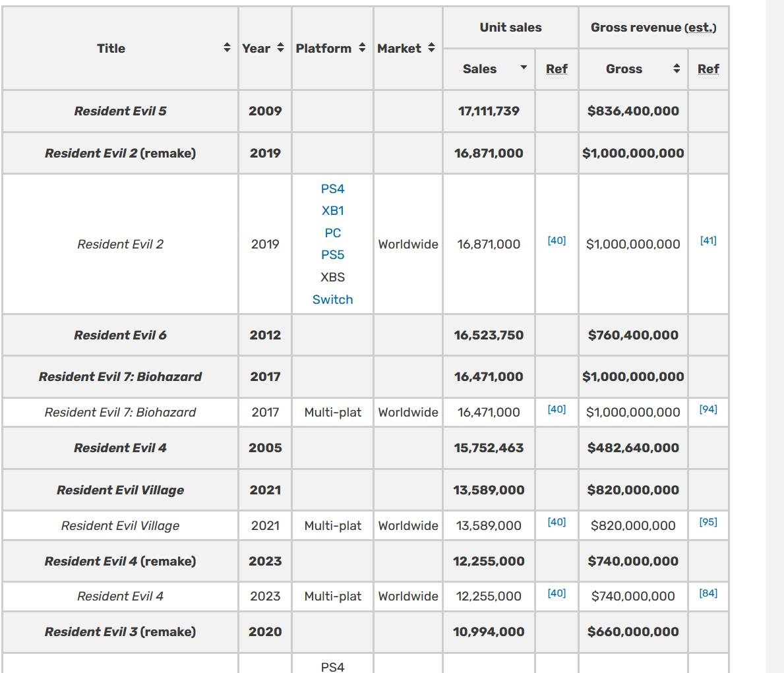Screen dimensions: 784x673
Task: Open reference 84 for Resident Evil 4
Action: (708, 593)
